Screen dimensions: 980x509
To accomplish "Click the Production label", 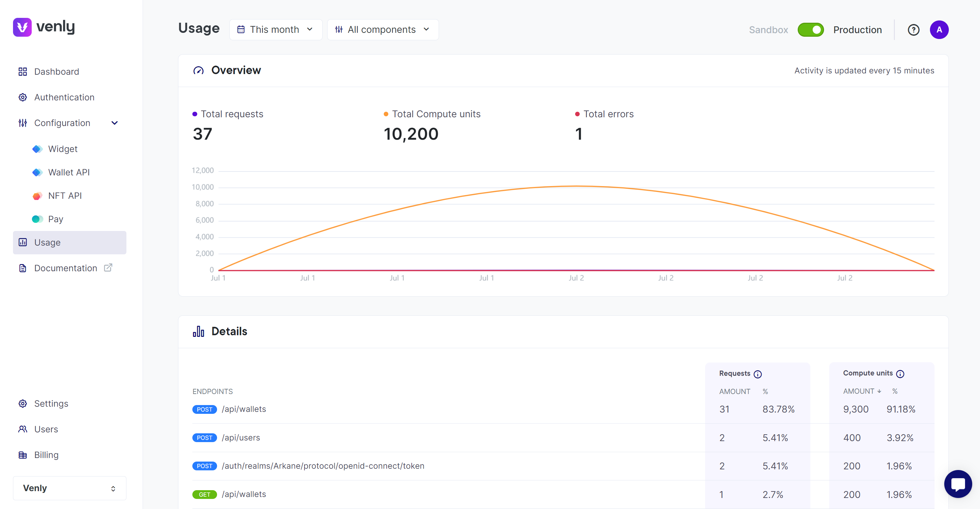I will click(x=857, y=30).
